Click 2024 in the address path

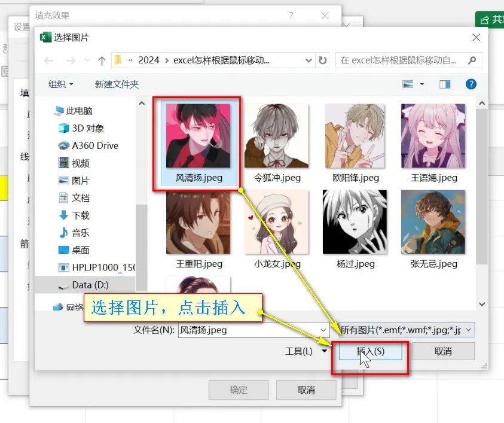pyautogui.click(x=148, y=60)
